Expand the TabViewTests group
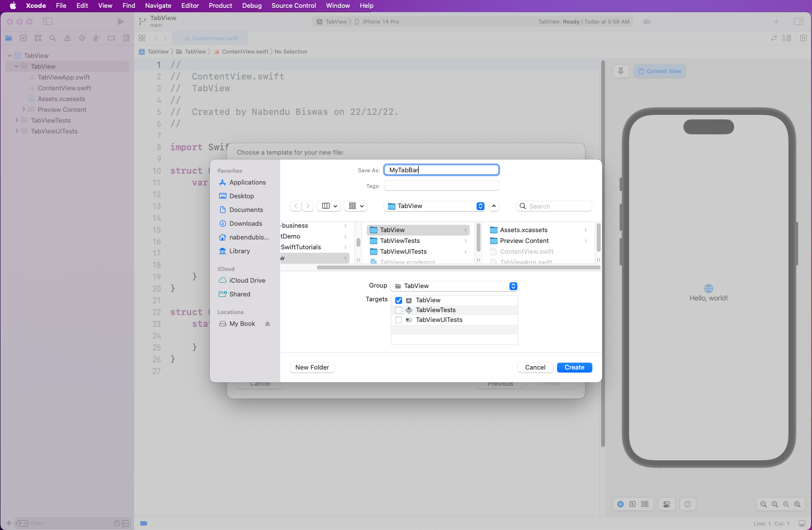The width and height of the screenshot is (812, 530). click(x=17, y=121)
